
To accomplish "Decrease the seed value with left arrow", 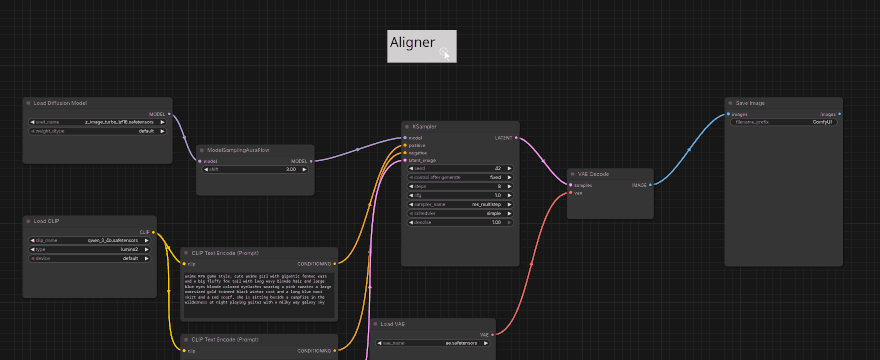I will (x=411, y=168).
